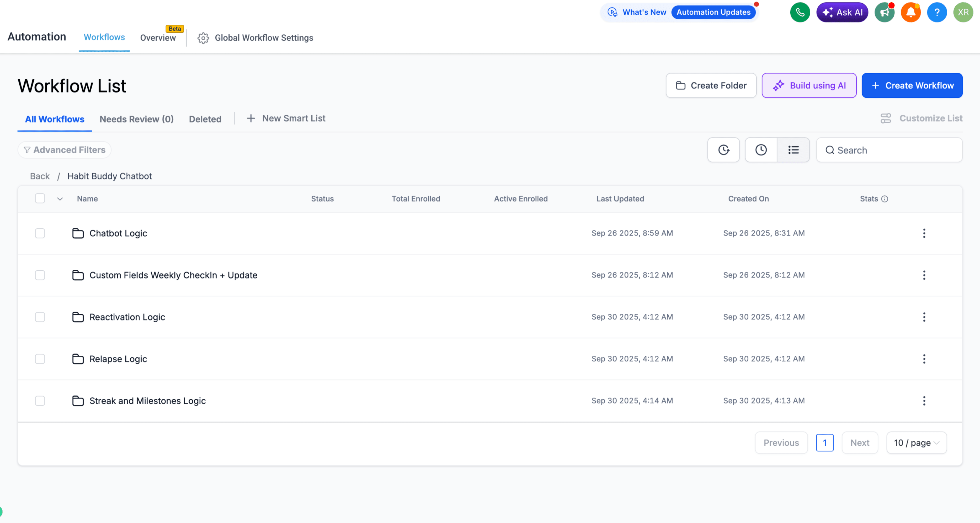The width and height of the screenshot is (980, 523).
Task: Click the Build using AI button
Action: pos(809,86)
